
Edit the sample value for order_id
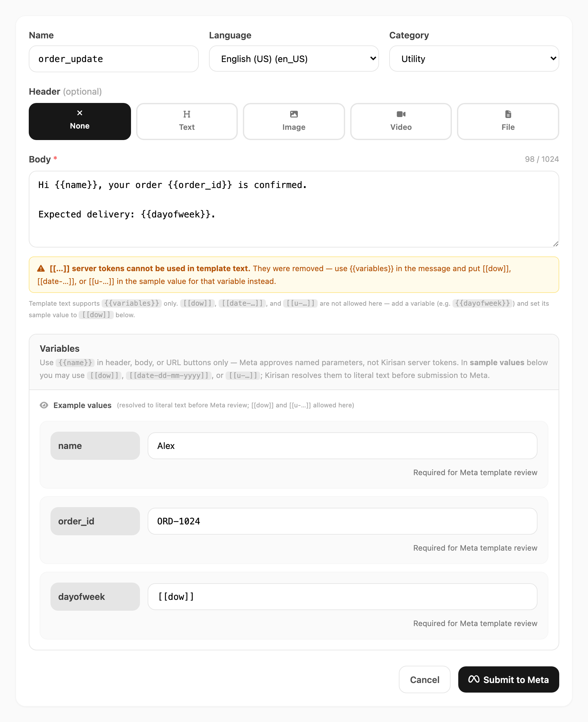pos(342,521)
